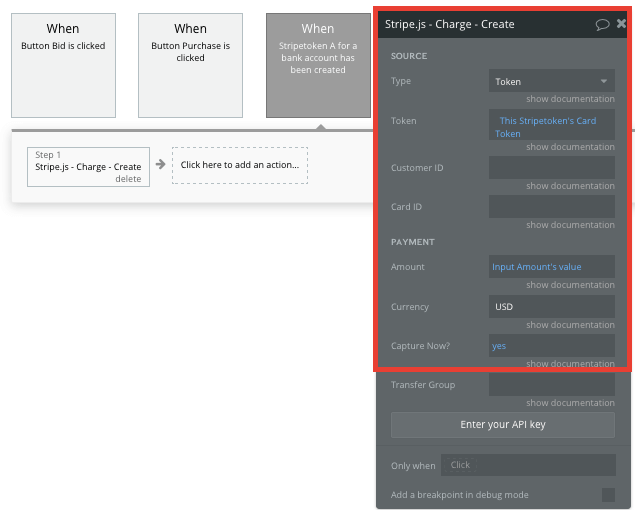Open the comment bubble icon in action panel
Screen dimensions: 635x510
coord(602,25)
